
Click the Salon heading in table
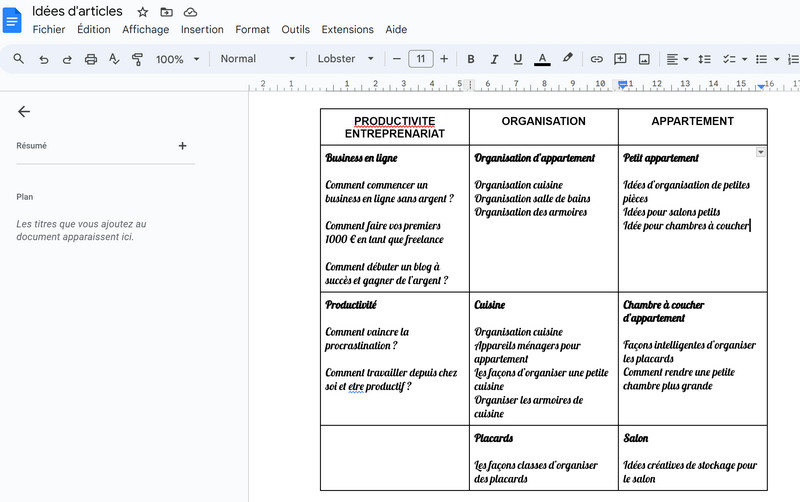(636, 438)
